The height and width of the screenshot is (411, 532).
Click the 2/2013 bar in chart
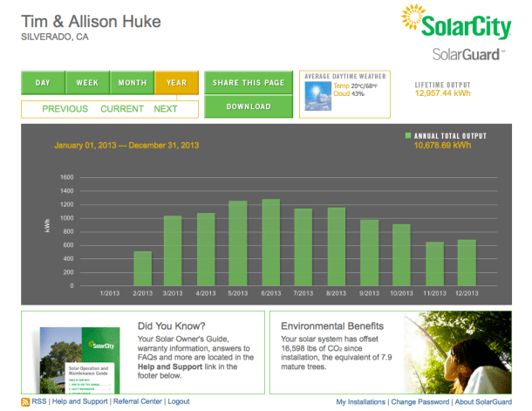click(x=142, y=269)
